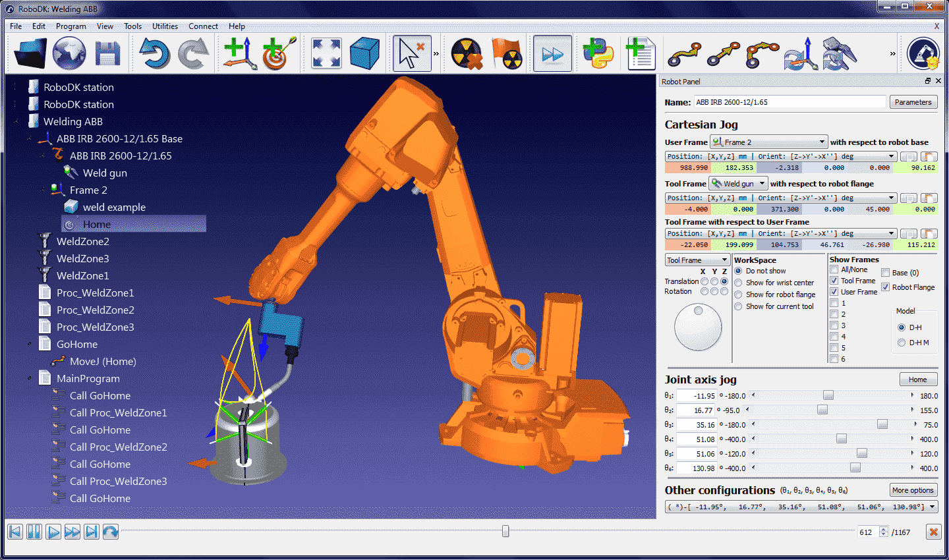Viewport: 949px width, 560px height.
Task: Click the Fast simulation toolbar button
Action: point(552,54)
